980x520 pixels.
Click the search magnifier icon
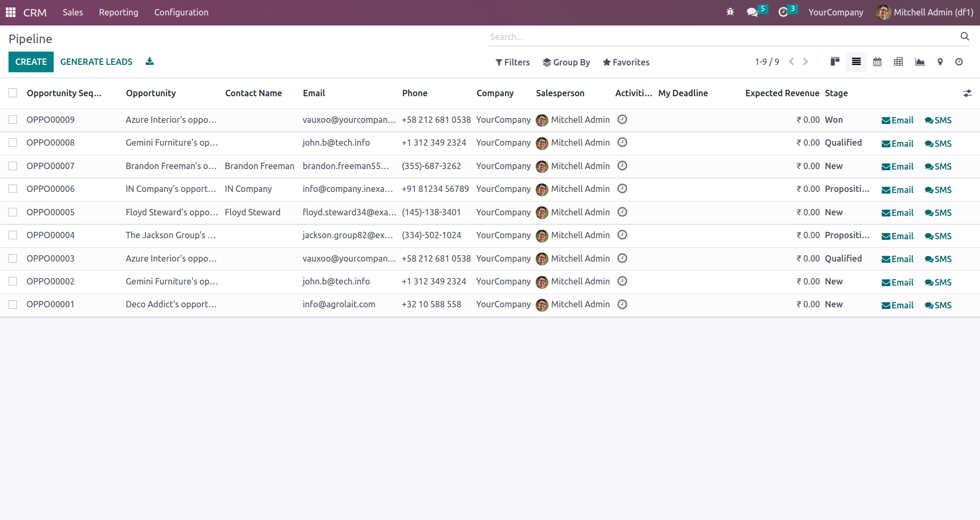(x=965, y=36)
